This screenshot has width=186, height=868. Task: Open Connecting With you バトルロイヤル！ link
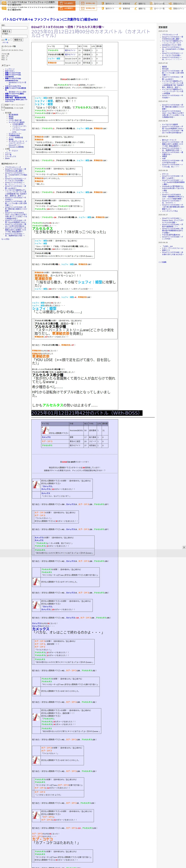[16, 100]
